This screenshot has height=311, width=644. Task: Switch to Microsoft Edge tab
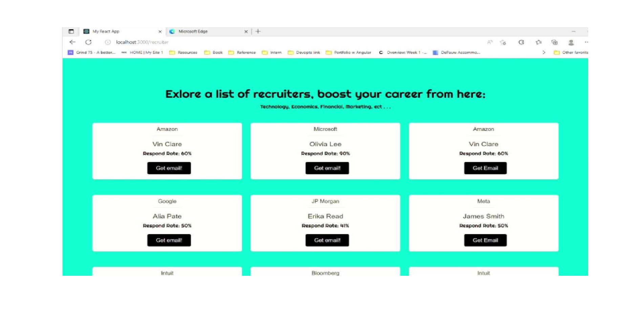tap(208, 32)
